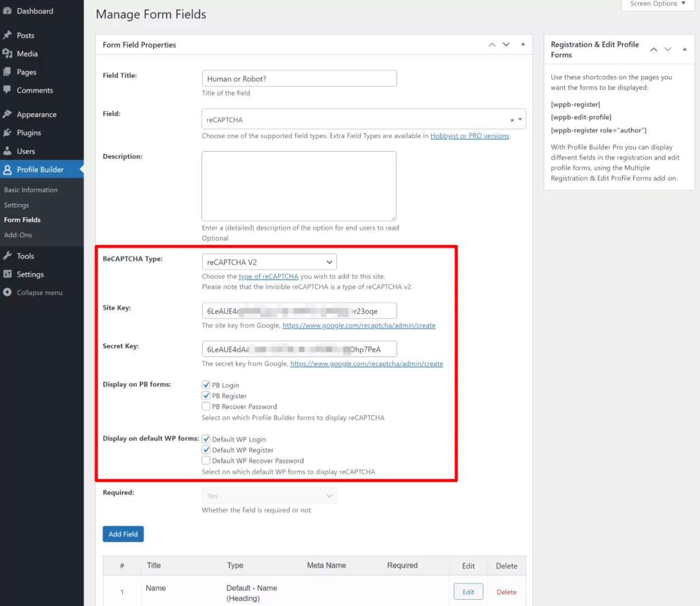Click the Posts pin icon
The height and width of the screenshot is (606, 700).
pyautogui.click(x=7, y=35)
